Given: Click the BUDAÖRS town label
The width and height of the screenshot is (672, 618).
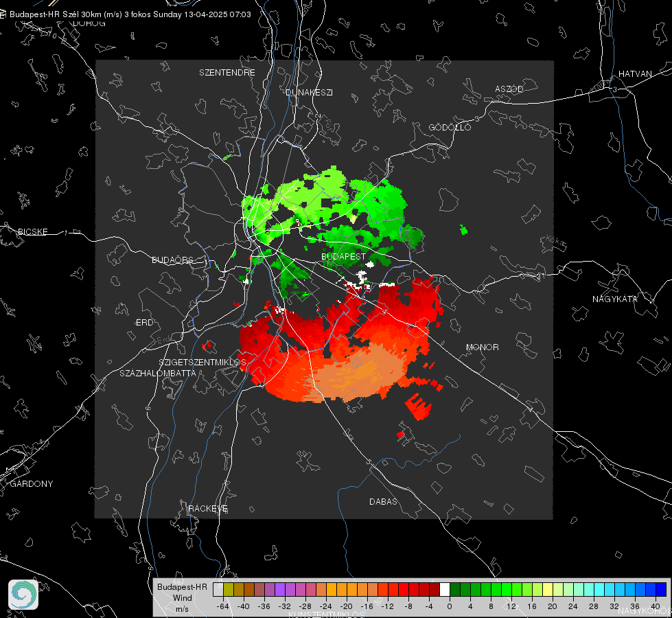Looking at the screenshot, I should coord(172,260).
